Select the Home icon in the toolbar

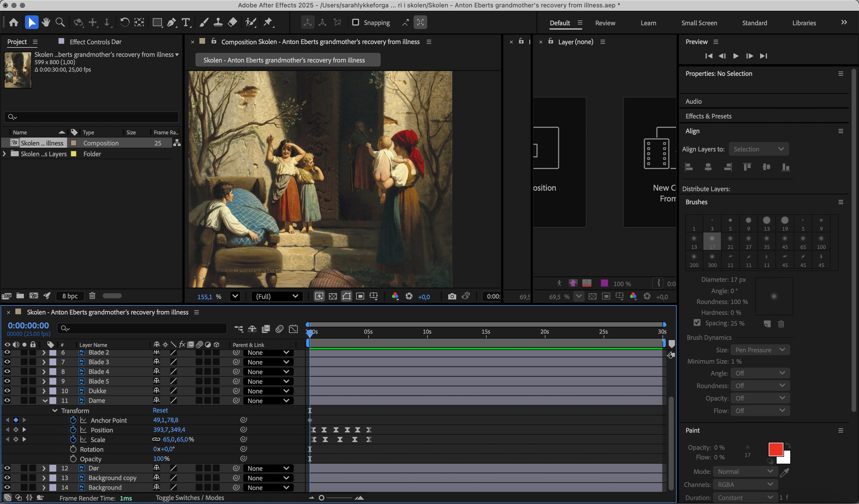(x=14, y=22)
